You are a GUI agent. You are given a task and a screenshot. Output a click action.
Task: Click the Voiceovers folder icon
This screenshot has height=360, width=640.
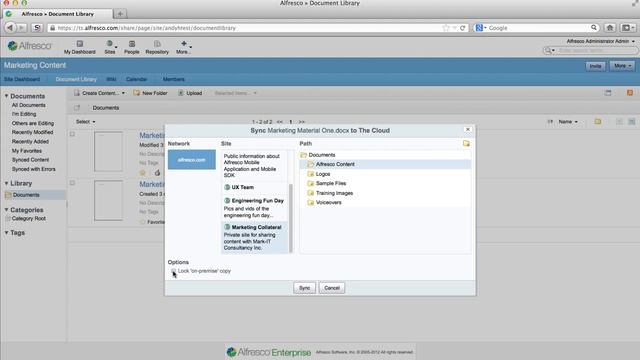point(310,202)
